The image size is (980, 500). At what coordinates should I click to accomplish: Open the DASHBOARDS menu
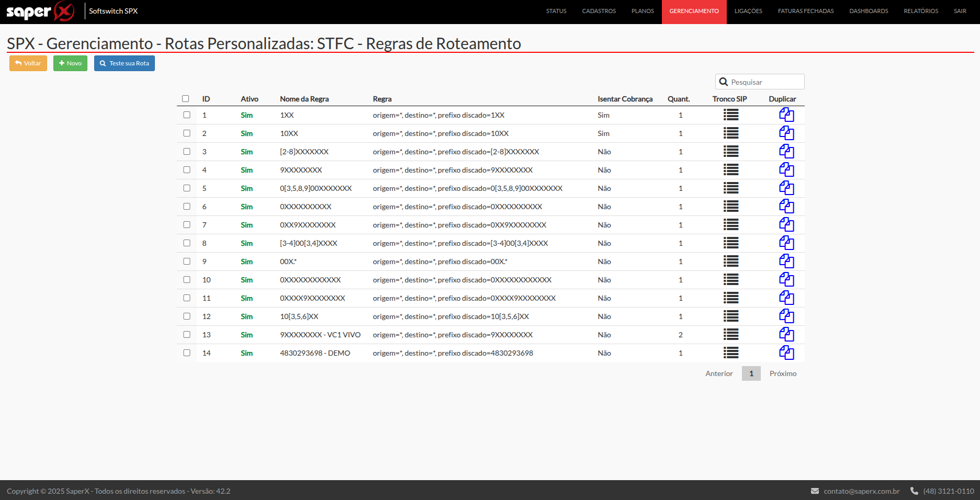click(x=869, y=11)
